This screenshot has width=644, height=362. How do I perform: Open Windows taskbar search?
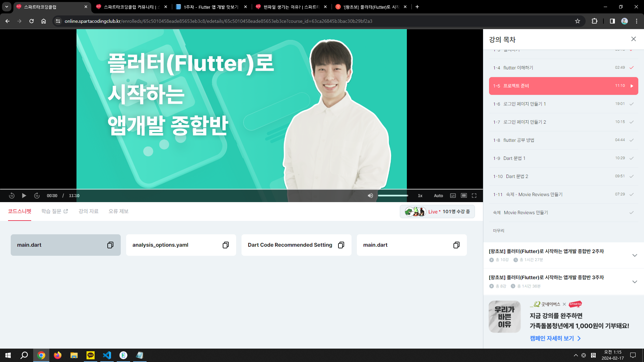click(x=24, y=355)
